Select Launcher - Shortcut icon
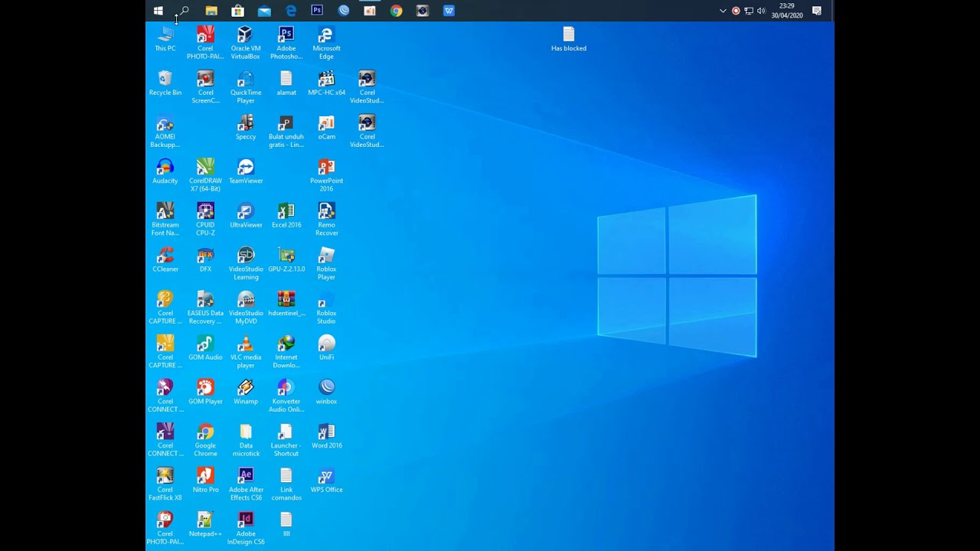This screenshot has width=980, height=551. (286, 440)
